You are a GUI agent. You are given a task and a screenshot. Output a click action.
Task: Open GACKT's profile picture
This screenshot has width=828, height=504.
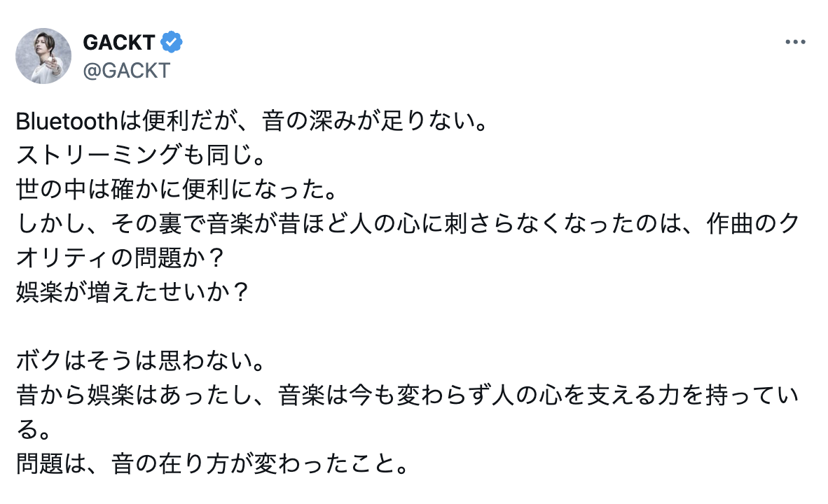point(43,56)
